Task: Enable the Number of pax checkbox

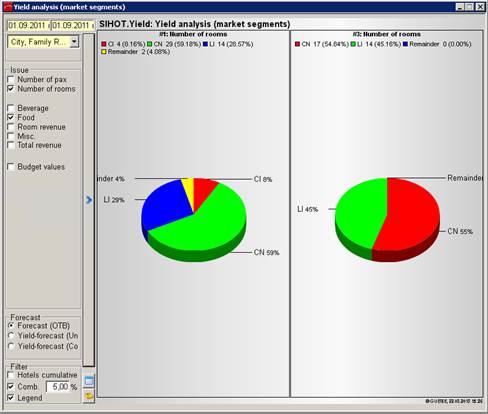Action: (11, 79)
